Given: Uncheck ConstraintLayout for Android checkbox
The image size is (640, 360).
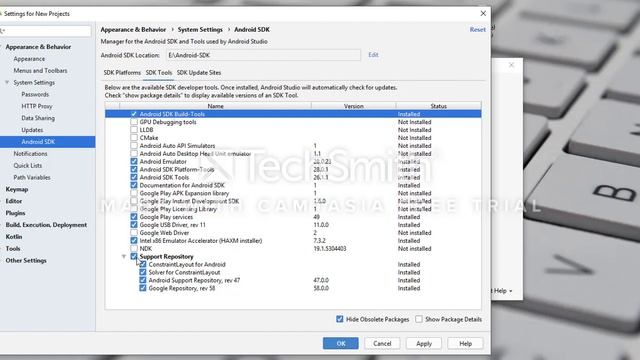Looking at the screenshot, I should [142, 264].
